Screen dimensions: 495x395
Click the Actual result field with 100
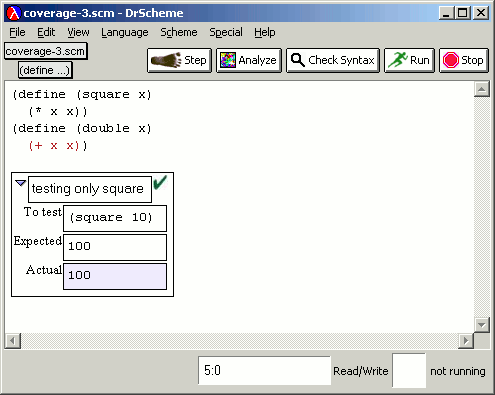click(115, 276)
